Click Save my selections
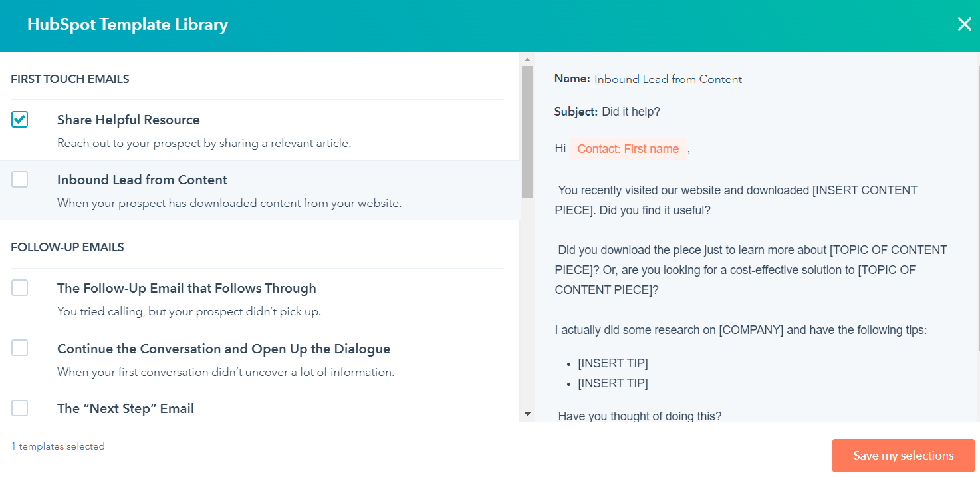This screenshot has width=980, height=477. (903, 455)
